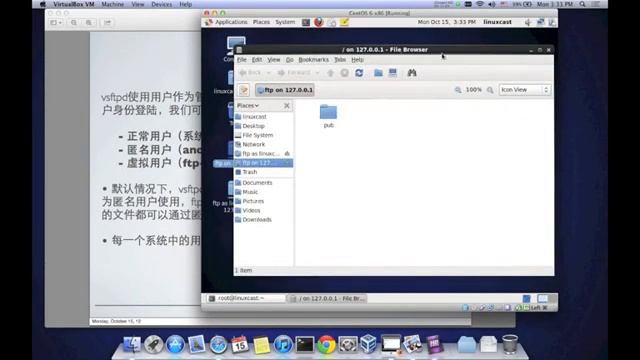
Task: Open the Computer toolbar icon
Action: pos(393,73)
